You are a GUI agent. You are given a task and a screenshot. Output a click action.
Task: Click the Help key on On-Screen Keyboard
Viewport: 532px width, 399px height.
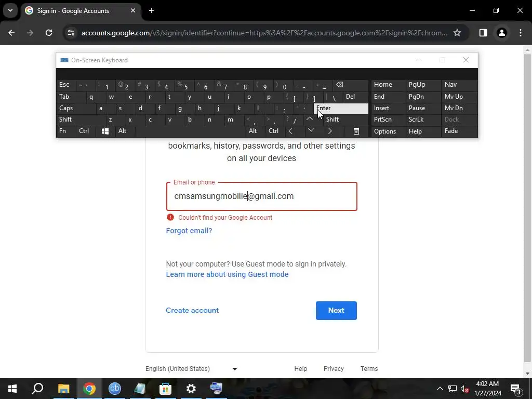423,131
